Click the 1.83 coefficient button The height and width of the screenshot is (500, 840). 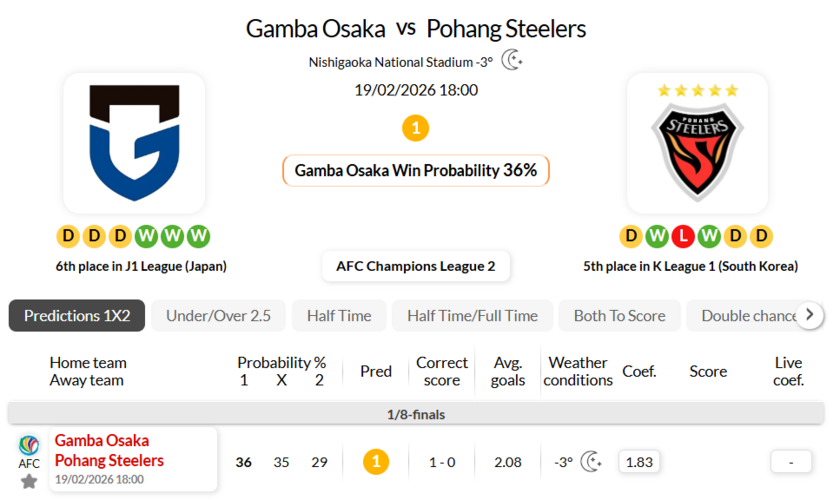point(637,461)
